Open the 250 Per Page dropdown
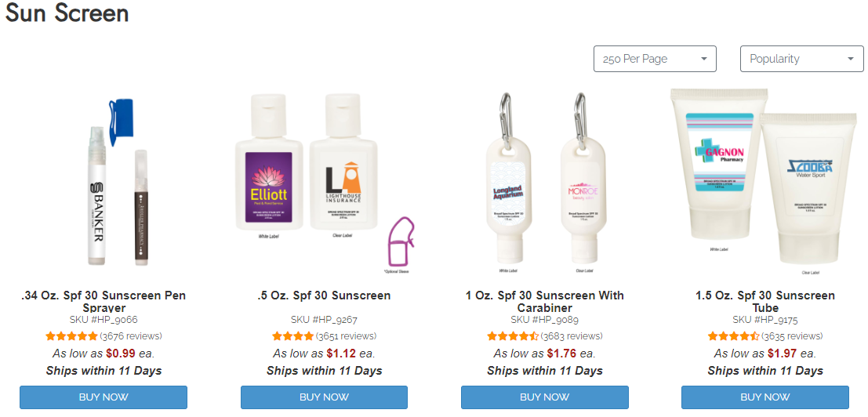 [655, 59]
